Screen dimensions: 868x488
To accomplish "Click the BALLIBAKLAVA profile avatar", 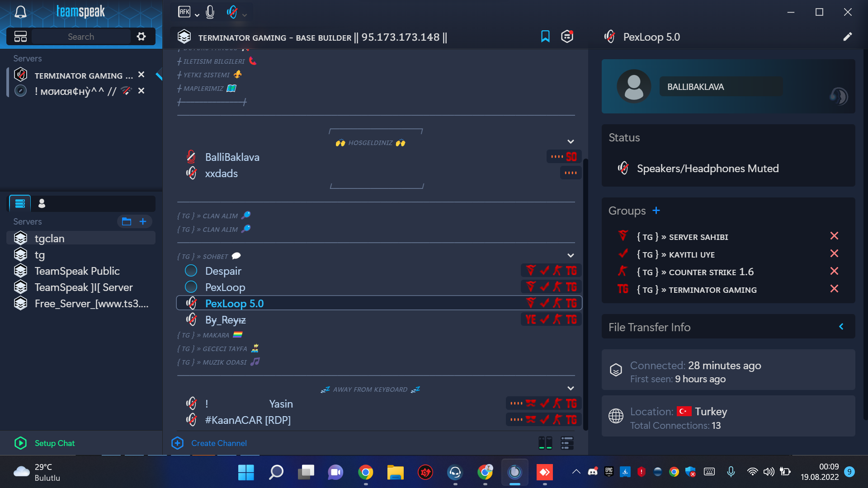I will (x=634, y=86).
